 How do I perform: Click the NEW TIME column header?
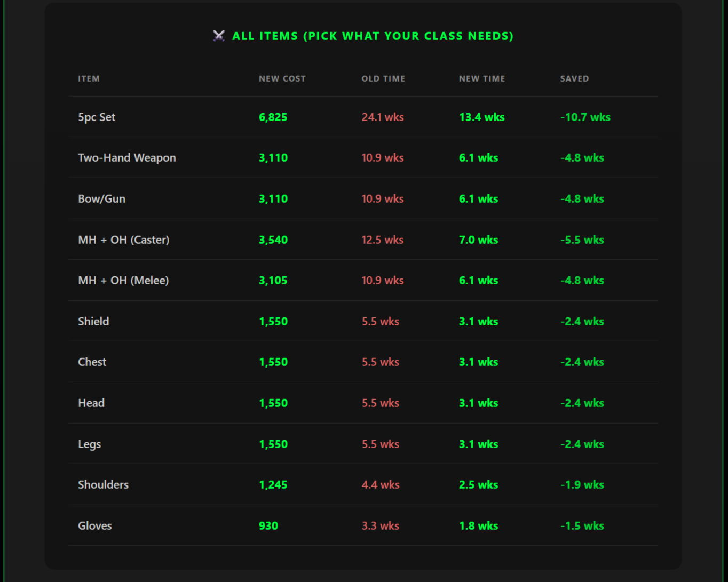481,78
